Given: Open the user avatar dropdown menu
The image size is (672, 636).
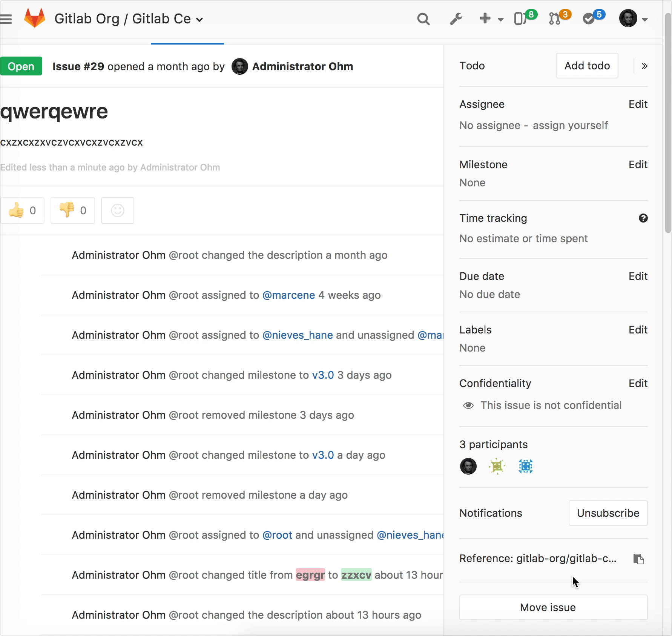Looking at the screenshot, I should pos(633,19).
